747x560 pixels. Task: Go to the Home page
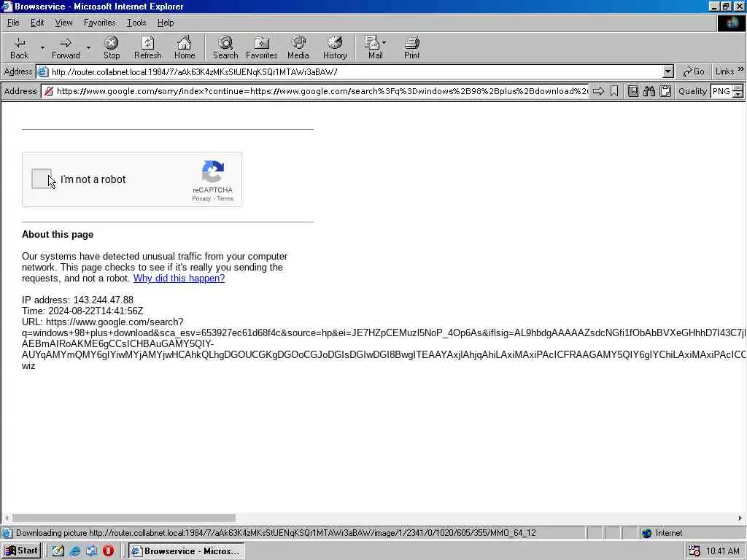(x=185, y=47)
